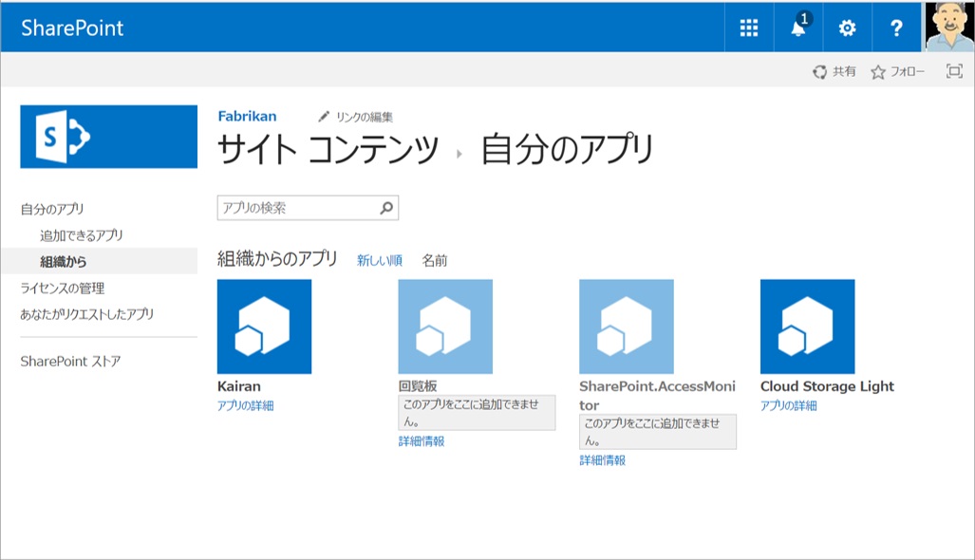Image resolution: width=975 pixels, height=560 pixels.
Task: Click the Help question mark icon
Action: 895,27
